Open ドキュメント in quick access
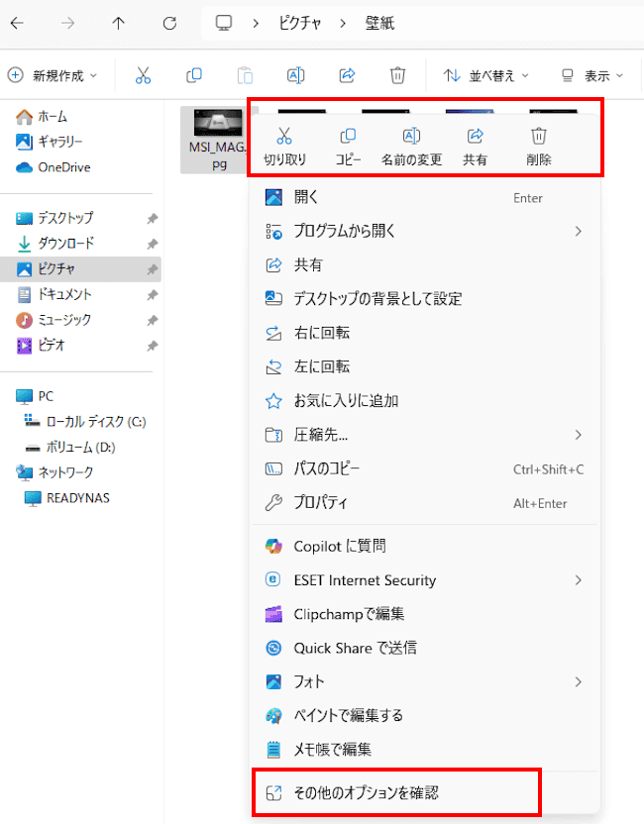Screen dimensions: 644x824 pyautogui.click(x=54, y=294)
